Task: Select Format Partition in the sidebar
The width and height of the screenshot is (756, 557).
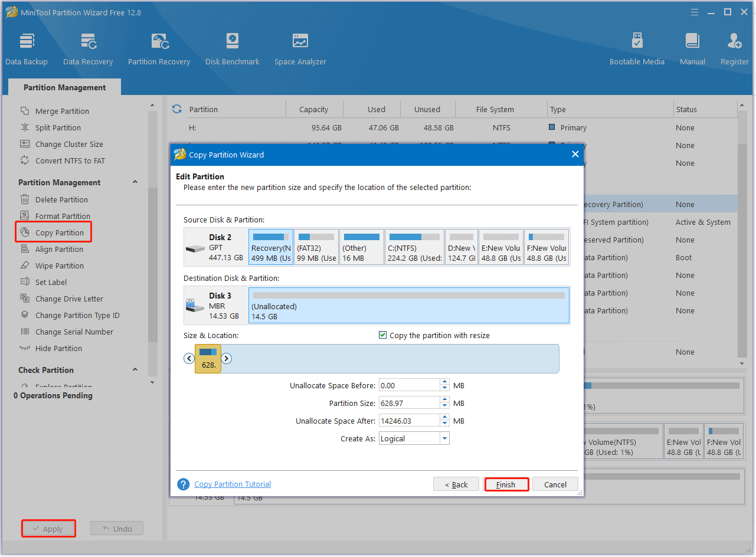Action: (63, 216)
